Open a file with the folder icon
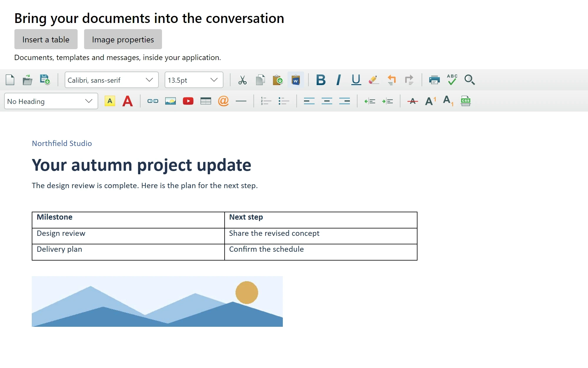Image resolution: width=588 pixels, height=368 pixels. tap(27, 80)
